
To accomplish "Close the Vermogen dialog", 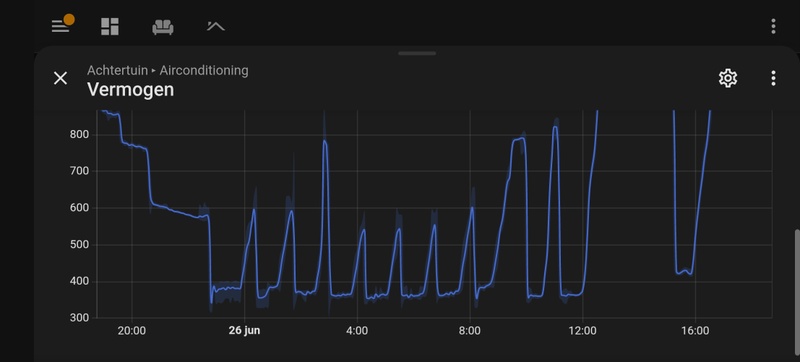I will point(60,79).
